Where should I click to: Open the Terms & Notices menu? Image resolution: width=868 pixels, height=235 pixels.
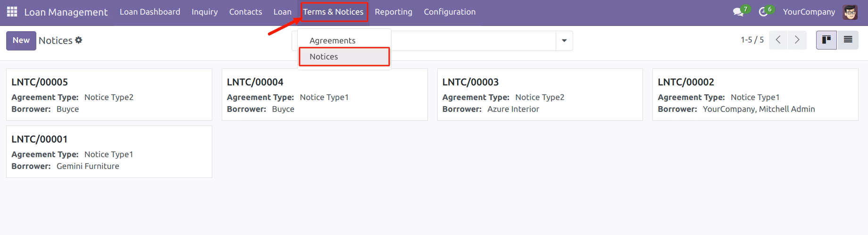(x=333, y=12)
